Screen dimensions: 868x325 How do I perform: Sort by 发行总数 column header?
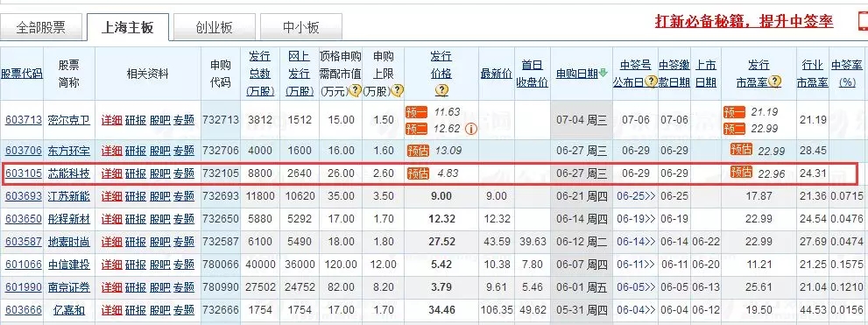coord(259,73)
